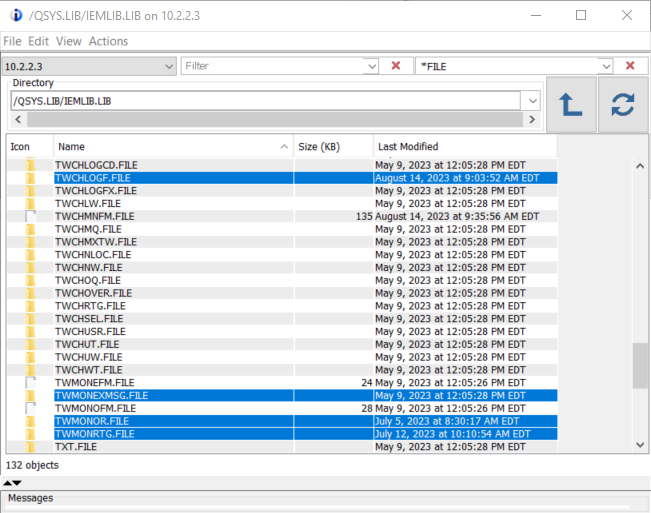Open the Directory path dropdown arrow
Viewport: 651px width, 513px height.
533,101
